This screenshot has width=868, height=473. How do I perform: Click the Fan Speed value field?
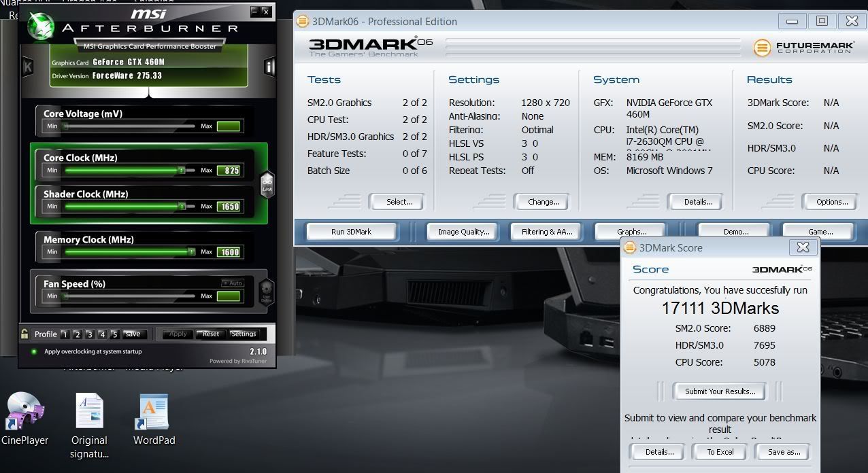[x=229, y=296]
